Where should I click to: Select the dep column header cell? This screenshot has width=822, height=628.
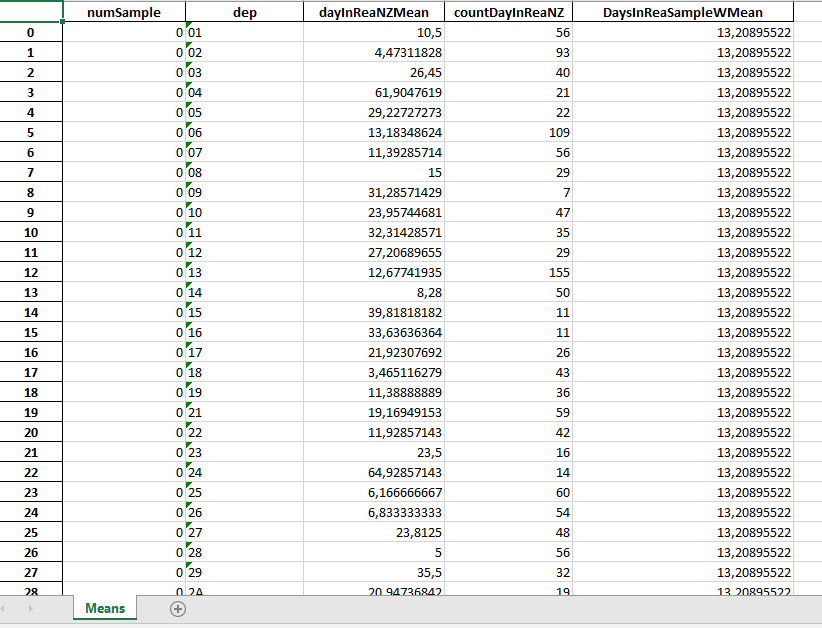(x=244, y=12)
